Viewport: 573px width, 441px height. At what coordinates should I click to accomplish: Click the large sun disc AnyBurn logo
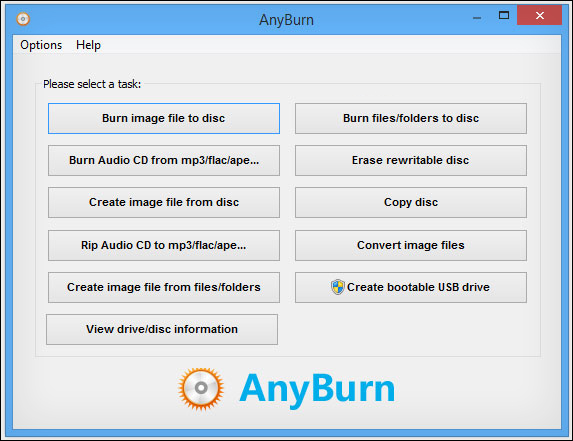click(201, 388)
